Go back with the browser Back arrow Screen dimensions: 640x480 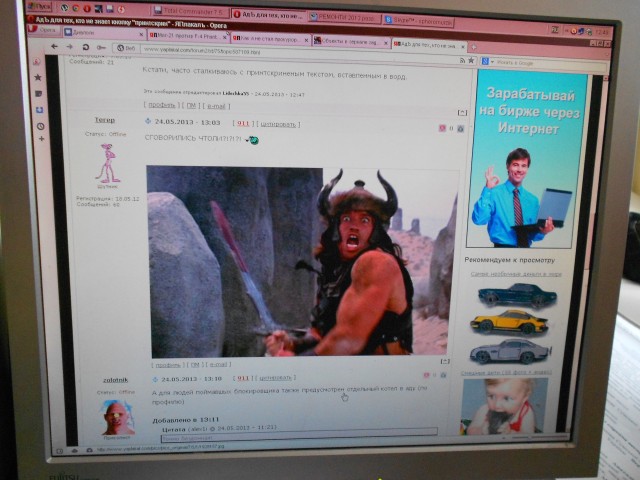point(54,47)
